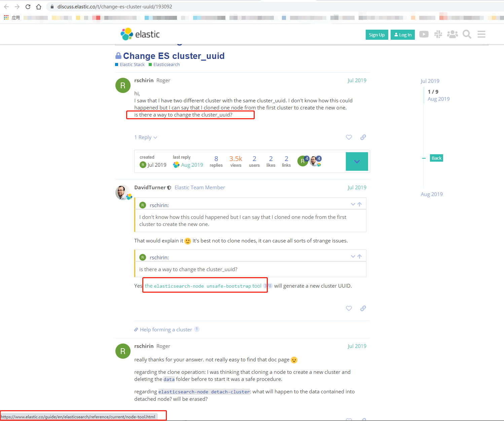Click the 378 link click counter badge
This screenshot has width=504, height=421.
(x=268, y=286)
